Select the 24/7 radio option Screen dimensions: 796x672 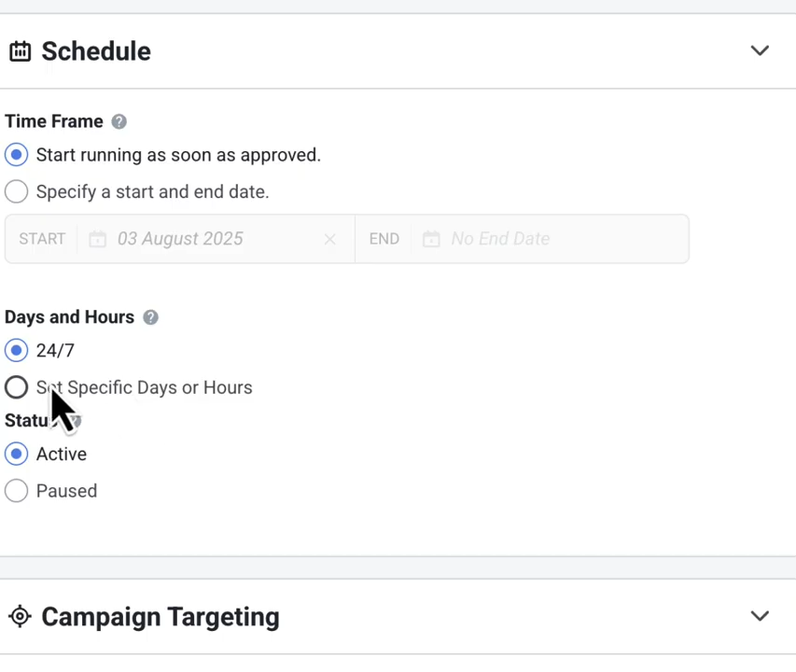pos(16,351)
